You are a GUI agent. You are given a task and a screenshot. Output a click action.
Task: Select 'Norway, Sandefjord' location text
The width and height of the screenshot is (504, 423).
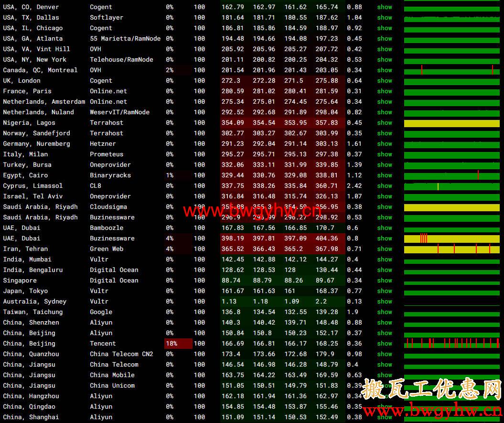[36, 133]
